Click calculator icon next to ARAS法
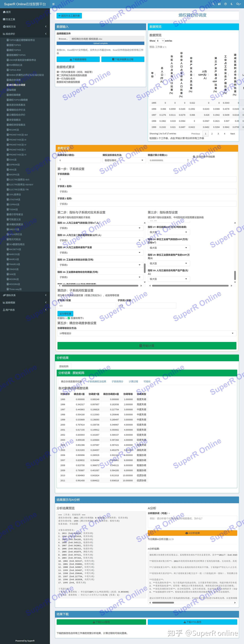 (x=8, y=169)
